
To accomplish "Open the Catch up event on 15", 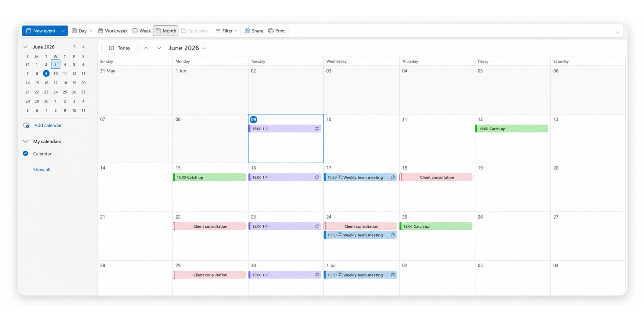I will tap(209, 177).
